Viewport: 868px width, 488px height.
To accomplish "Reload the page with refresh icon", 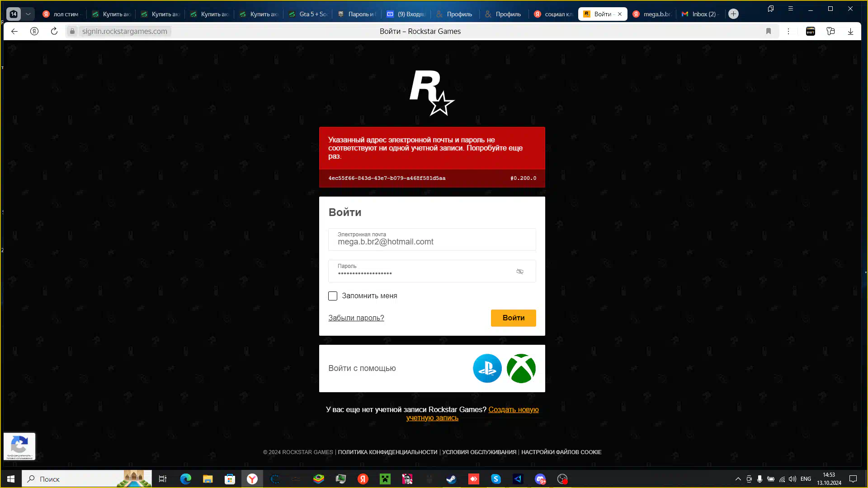I will pyautogui.click(x=54, y=31).
